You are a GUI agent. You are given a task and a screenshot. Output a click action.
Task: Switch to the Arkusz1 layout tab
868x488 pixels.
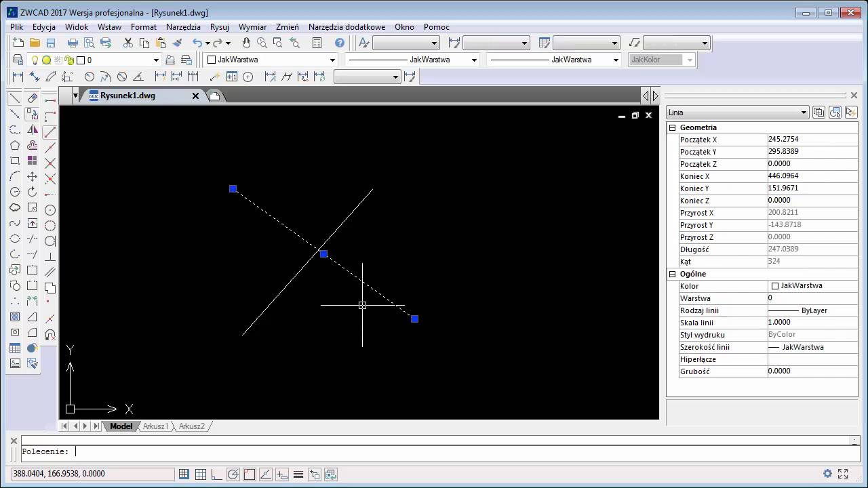(156, 426)
